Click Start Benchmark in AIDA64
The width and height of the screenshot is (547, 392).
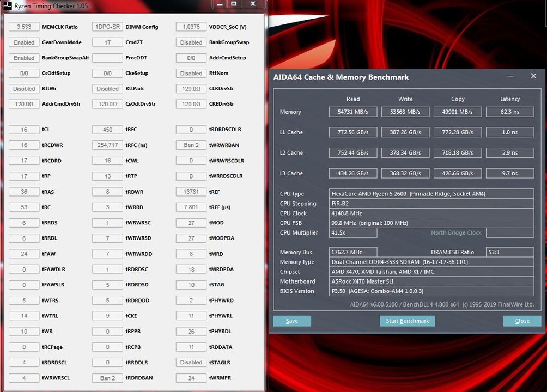click(408, 321)
